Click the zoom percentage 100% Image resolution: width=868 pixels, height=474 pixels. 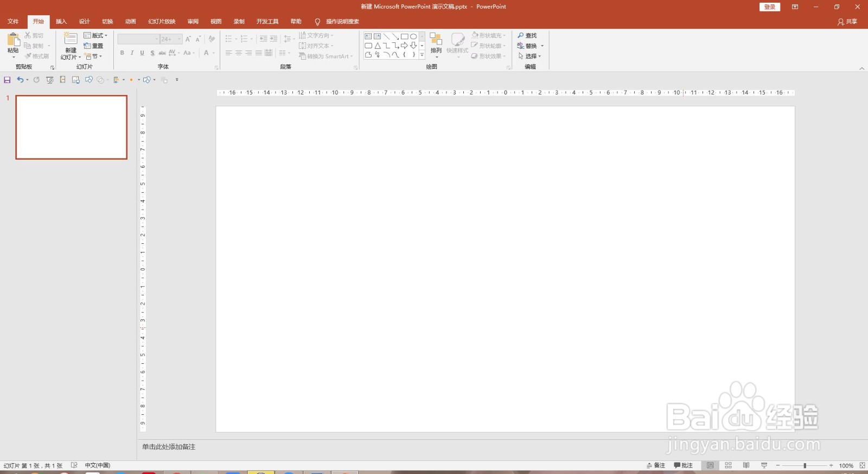(846, 466)
